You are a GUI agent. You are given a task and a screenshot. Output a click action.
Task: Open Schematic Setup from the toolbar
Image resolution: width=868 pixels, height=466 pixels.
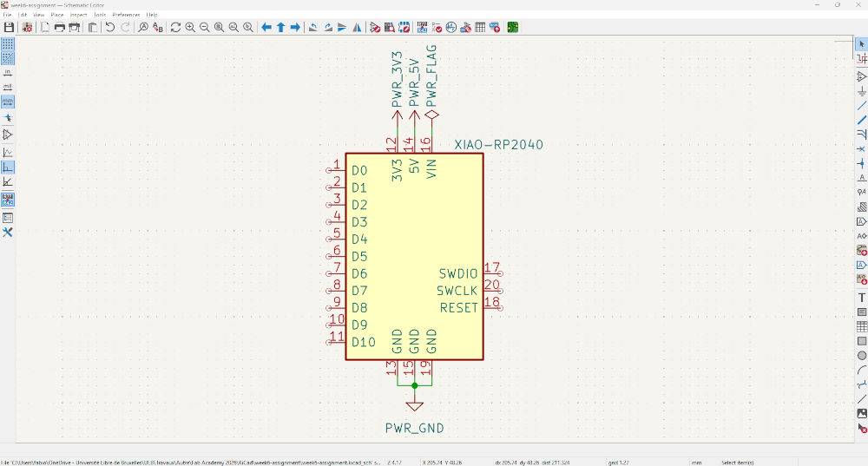(27, 27)
